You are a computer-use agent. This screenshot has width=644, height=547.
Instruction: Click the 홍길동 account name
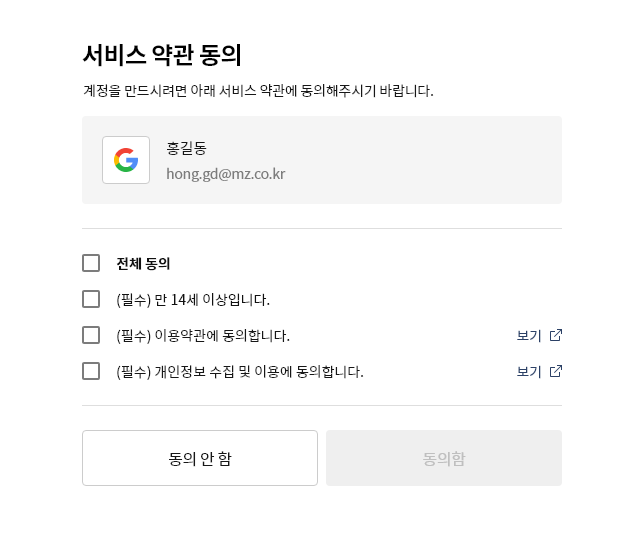186,148
